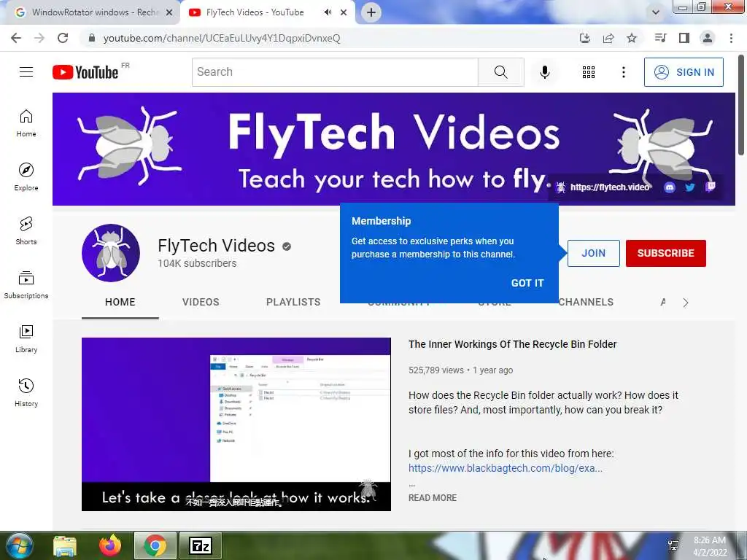Screen dimensions: 747x560
Task: Open History in the sidebar
Action: [26, 392]
